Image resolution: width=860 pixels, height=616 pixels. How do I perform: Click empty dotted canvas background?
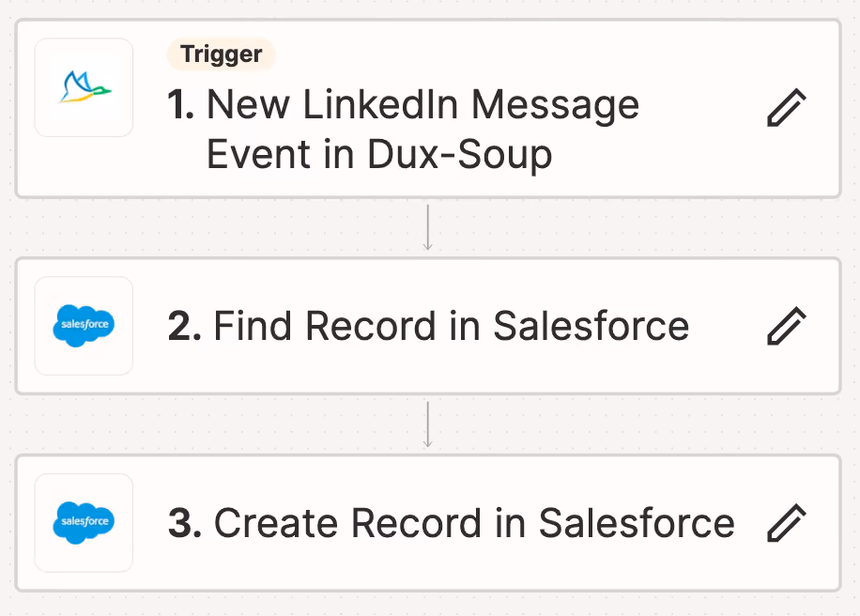(220, 227)
